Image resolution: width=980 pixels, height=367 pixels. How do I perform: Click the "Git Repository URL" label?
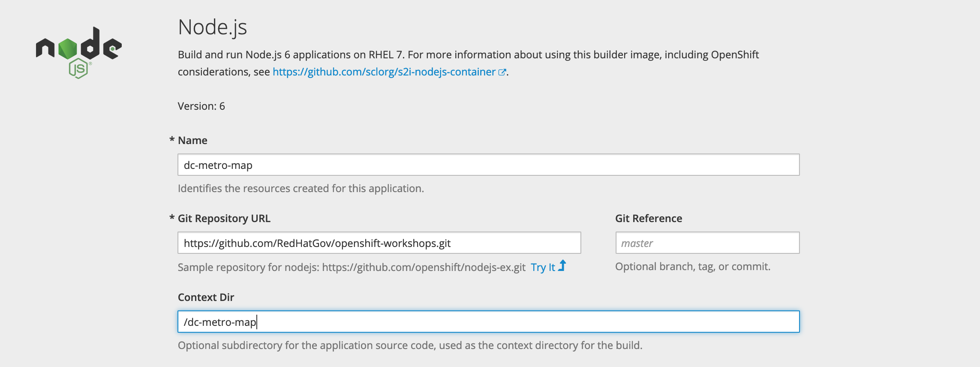click(224, 219)
